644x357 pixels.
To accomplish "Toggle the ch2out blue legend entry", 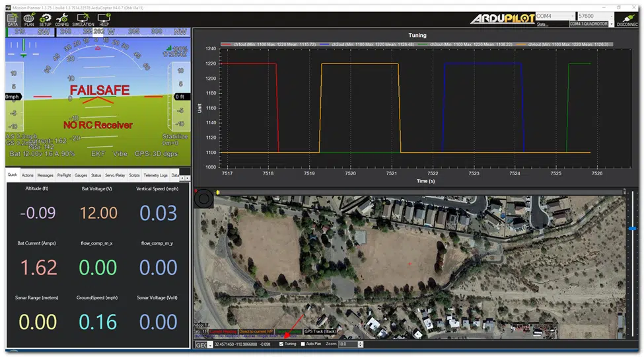I will click(367, 44).
